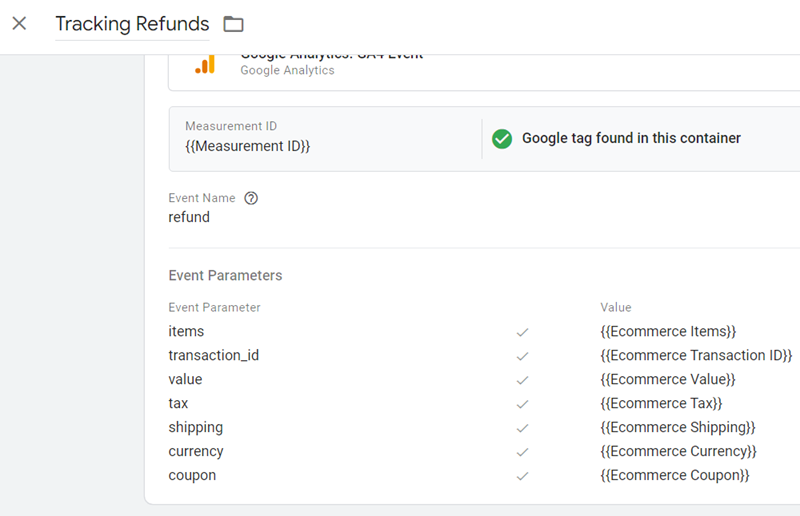Click the Event Name field label
Viewport: 800px width, 516px height.
(x=202, y=198)
